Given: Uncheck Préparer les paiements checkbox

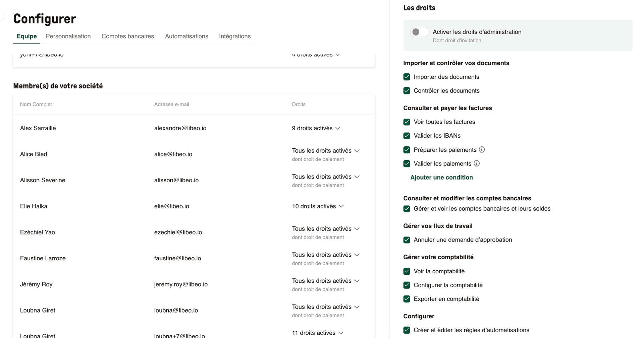Looking at the screenshot, I should pyautogui.click(x=407, y=150).
